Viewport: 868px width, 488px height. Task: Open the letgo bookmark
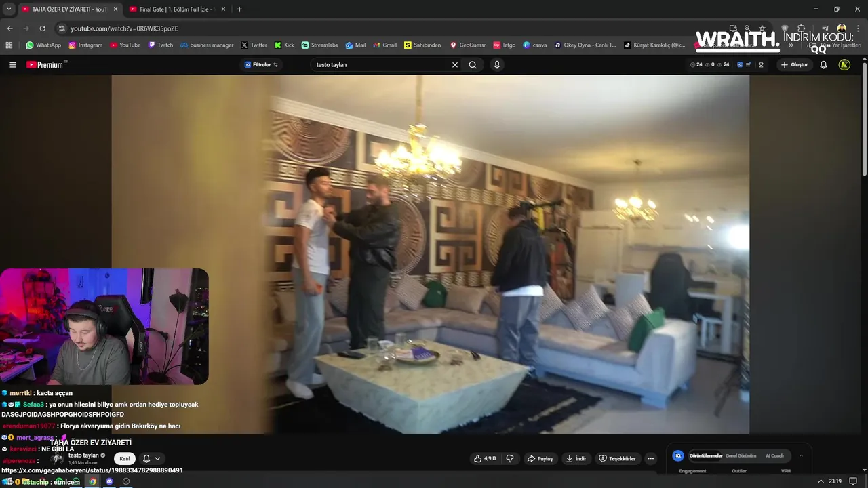point(505,45)
